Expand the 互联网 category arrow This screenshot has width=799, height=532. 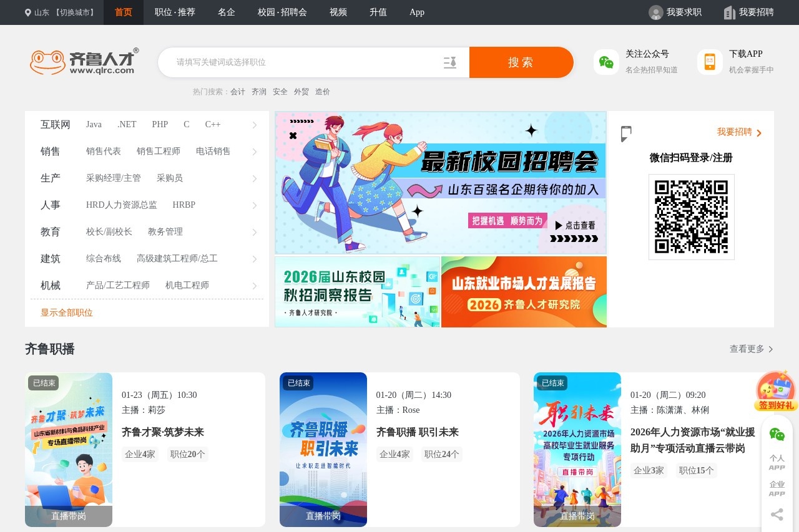pyautogui.click(x=255, y=125)
